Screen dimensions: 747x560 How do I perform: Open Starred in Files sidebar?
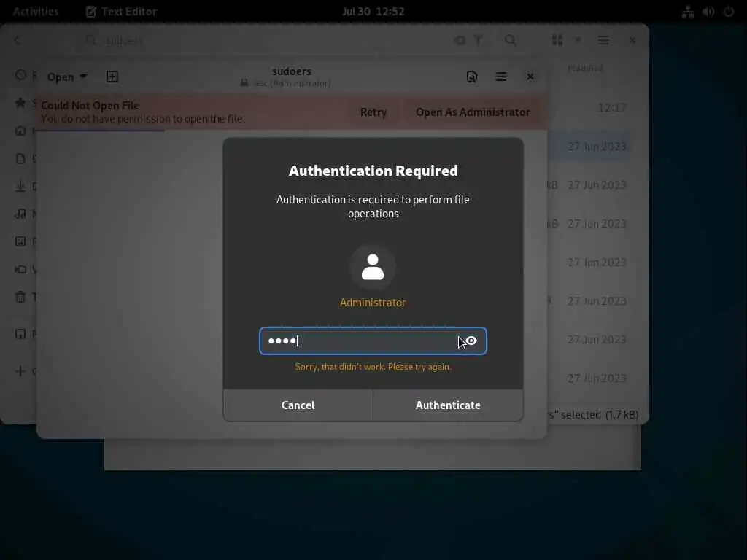tap(20, 102)
